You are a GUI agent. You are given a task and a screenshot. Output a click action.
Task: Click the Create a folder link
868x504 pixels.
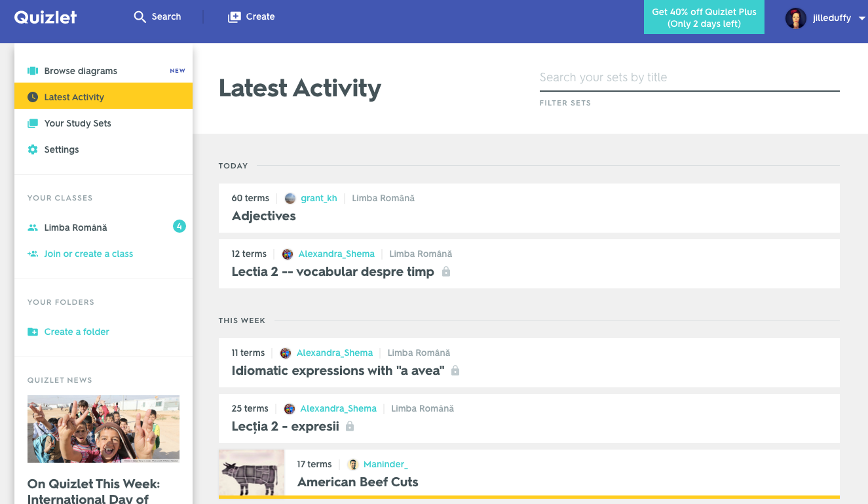click(x=77, y=332)
